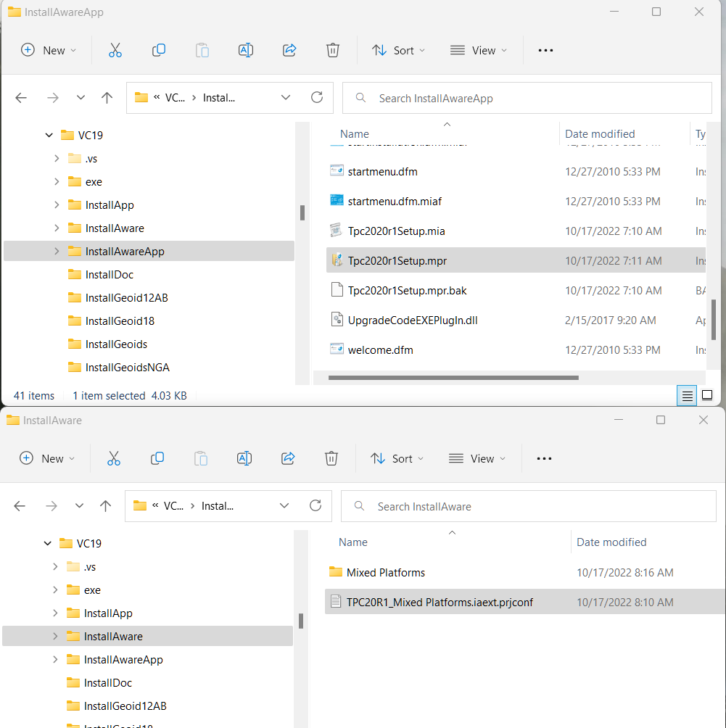Open See more menu in lower InstallAware window
726x728 pixels.
tap(544, 458)
